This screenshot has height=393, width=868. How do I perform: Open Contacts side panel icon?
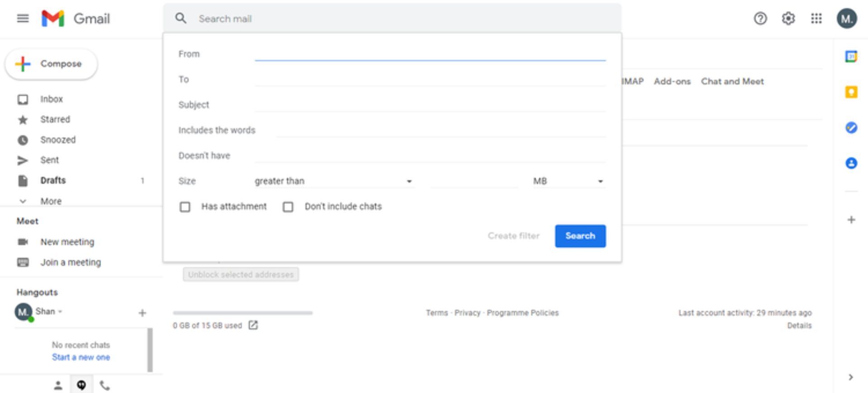point(851,163)
